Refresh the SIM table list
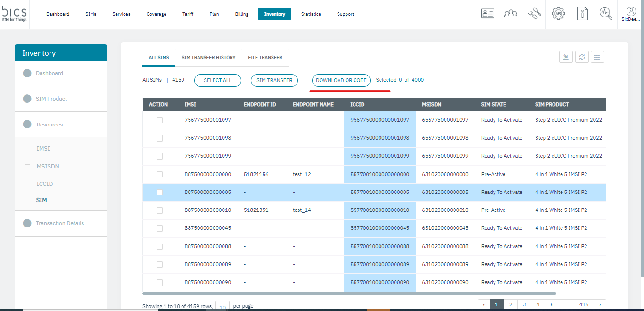 point(582,57)
